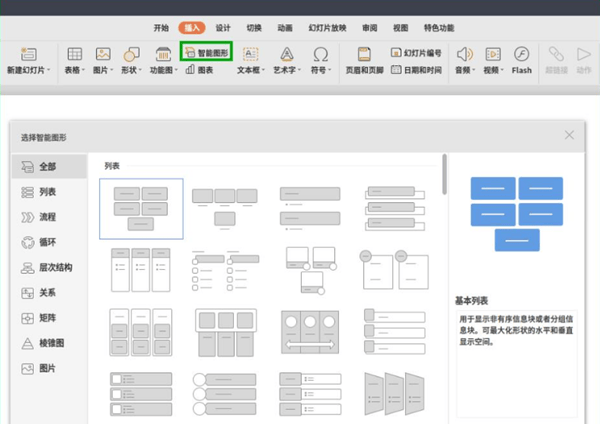Choose the vertical circle list layout
600x424 pixels.
(225, 394)
